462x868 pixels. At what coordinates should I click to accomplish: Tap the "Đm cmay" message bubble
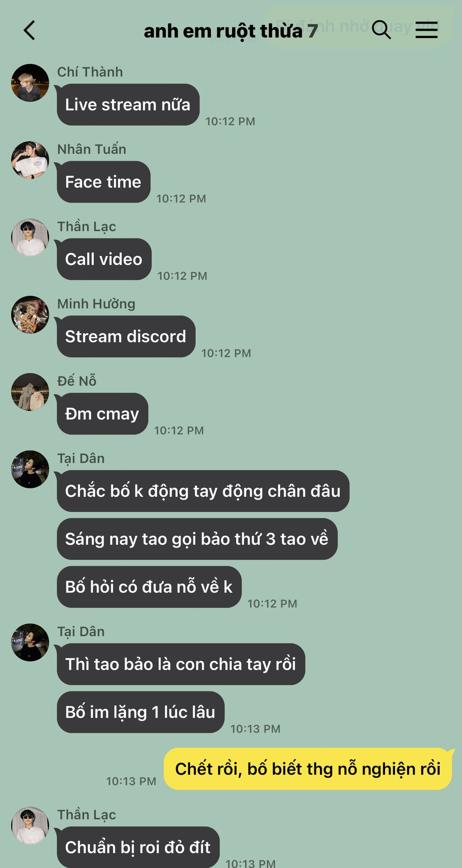click(102, 414)
